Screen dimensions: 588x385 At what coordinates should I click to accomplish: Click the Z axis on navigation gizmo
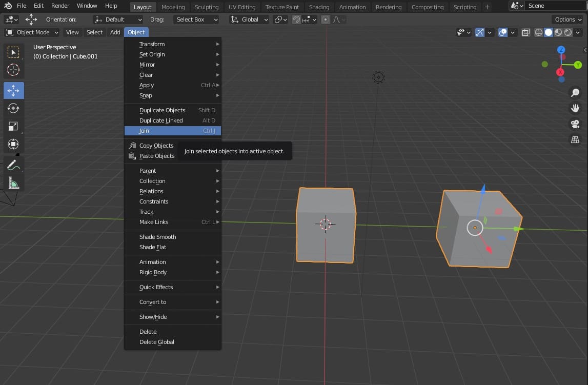pos(561,50)
